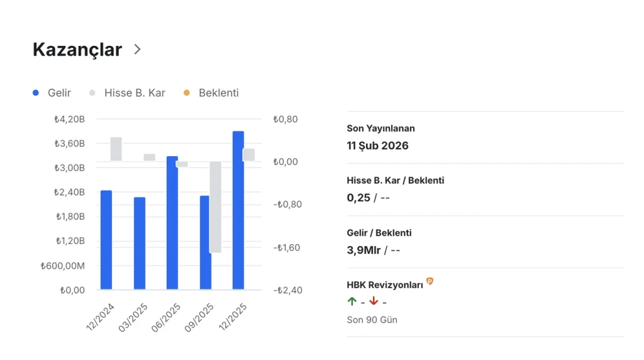
Task: Click the -₺1,60 right axis label
Action: tap(287, 247)
